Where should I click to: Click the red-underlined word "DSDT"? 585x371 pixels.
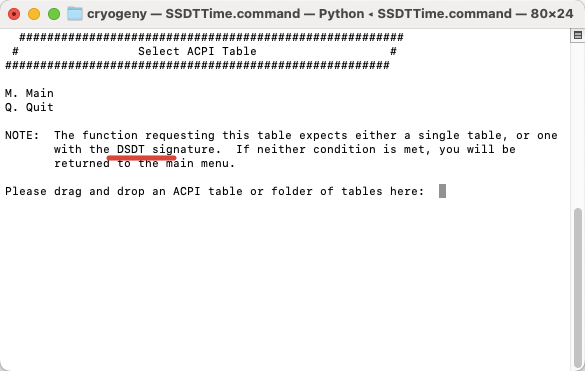[x=131, y=149]
